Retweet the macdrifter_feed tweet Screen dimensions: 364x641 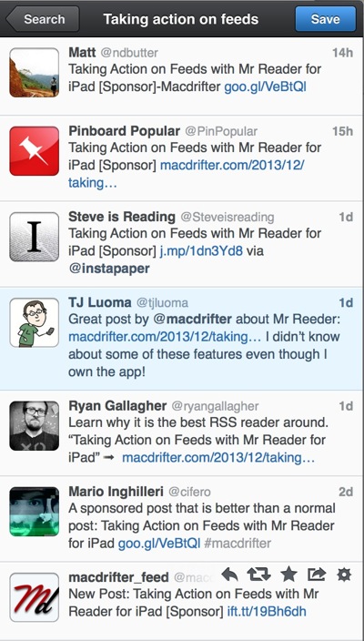pos(259,575)
